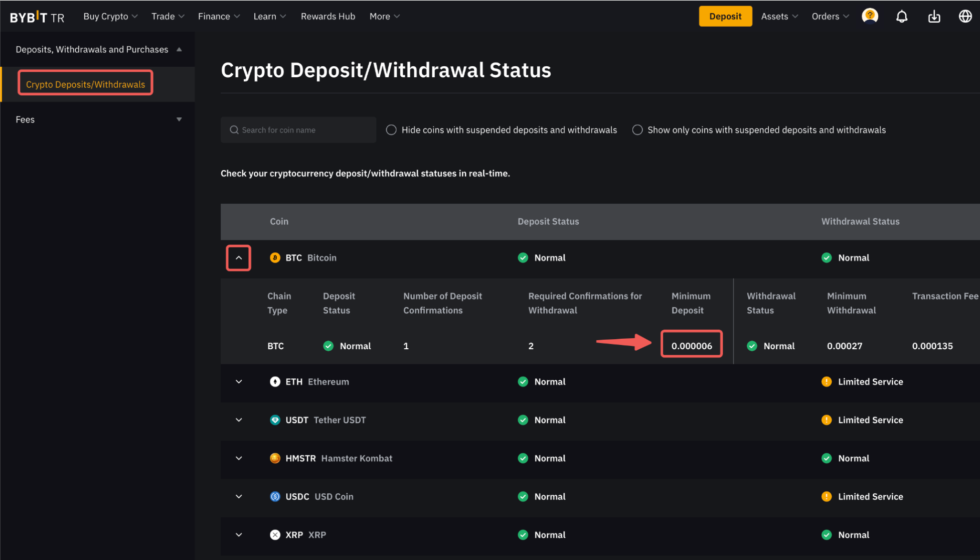Click the user profile avatar

(870, 16)
